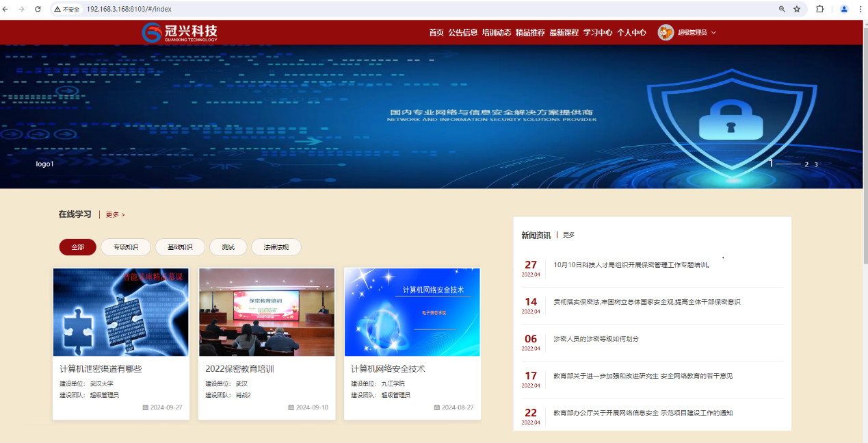Select the 专项知识 category filter
This screenshot has width=868, height=443.
click(x=126, y=247)
